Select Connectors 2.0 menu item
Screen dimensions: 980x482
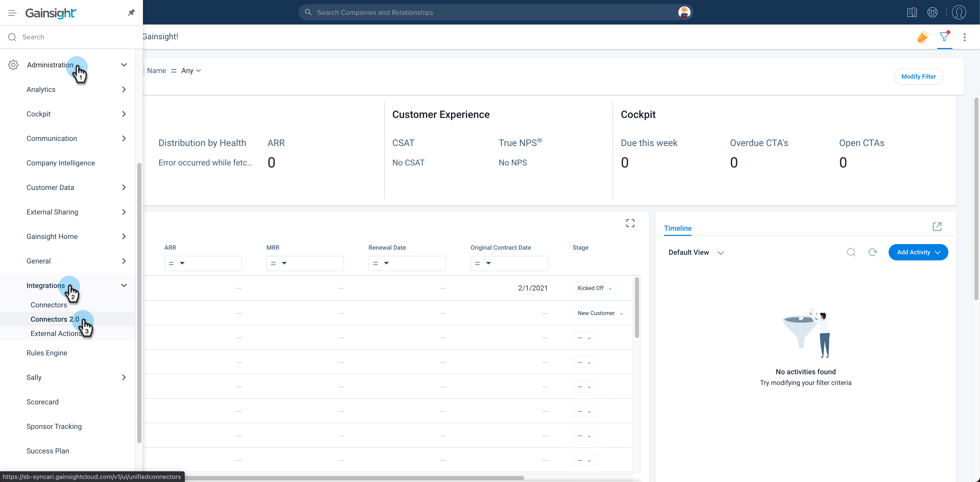[x=55, y=319]
